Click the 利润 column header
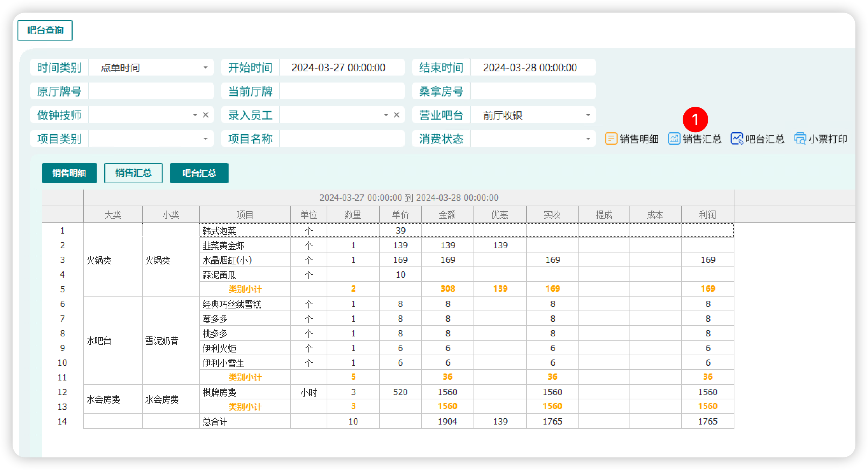Image resolution: width=868 pixels, height=470 pixels. click(708, 215)
